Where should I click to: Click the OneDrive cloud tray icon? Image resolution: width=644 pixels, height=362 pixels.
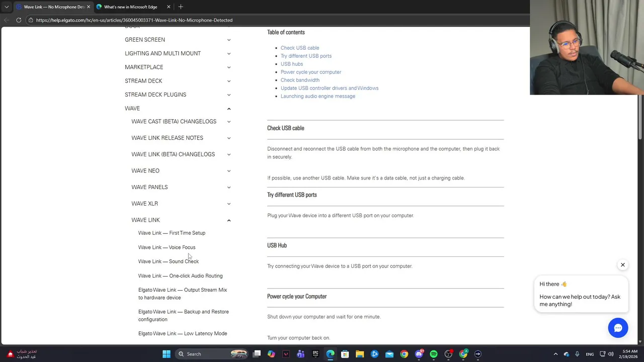[x=567, y=354]
